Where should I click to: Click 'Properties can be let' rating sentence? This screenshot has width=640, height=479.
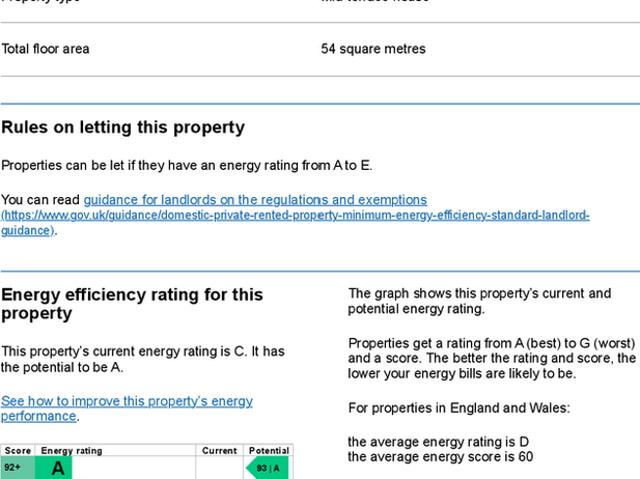[186, 165]
